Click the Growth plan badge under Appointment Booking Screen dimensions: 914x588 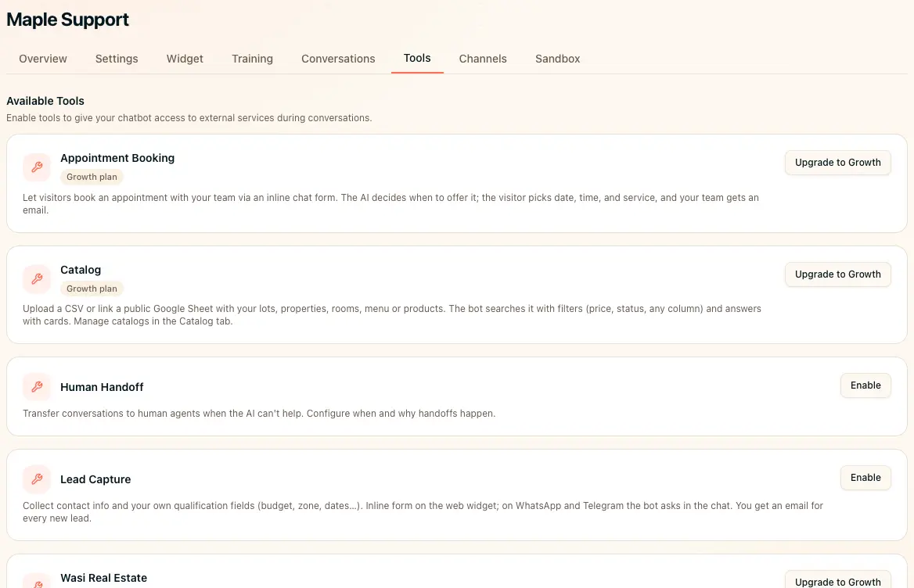pyautogui.click(x=92, y=177)
